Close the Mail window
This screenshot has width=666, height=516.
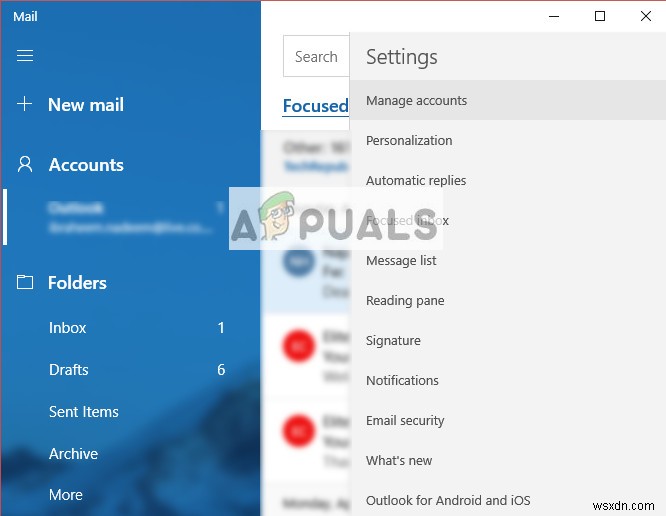[x=646, y=16]
